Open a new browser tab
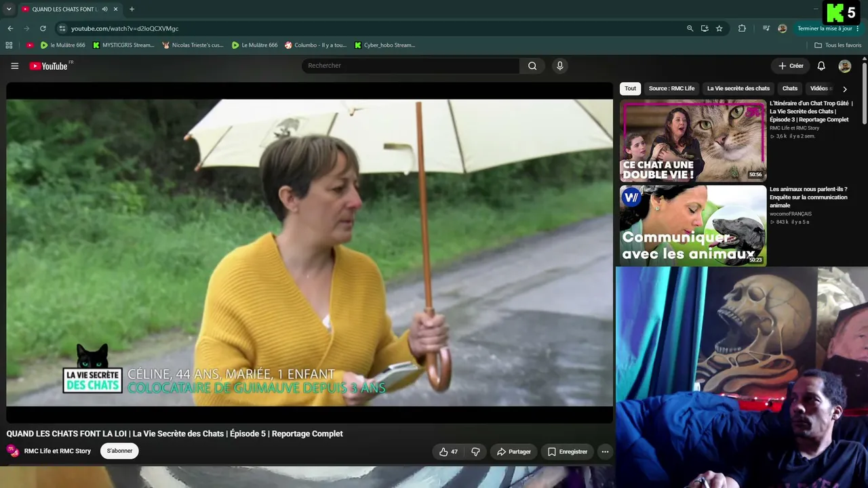Image resolution: width=868 pixels, height=488 pixels. coord(132,9)
